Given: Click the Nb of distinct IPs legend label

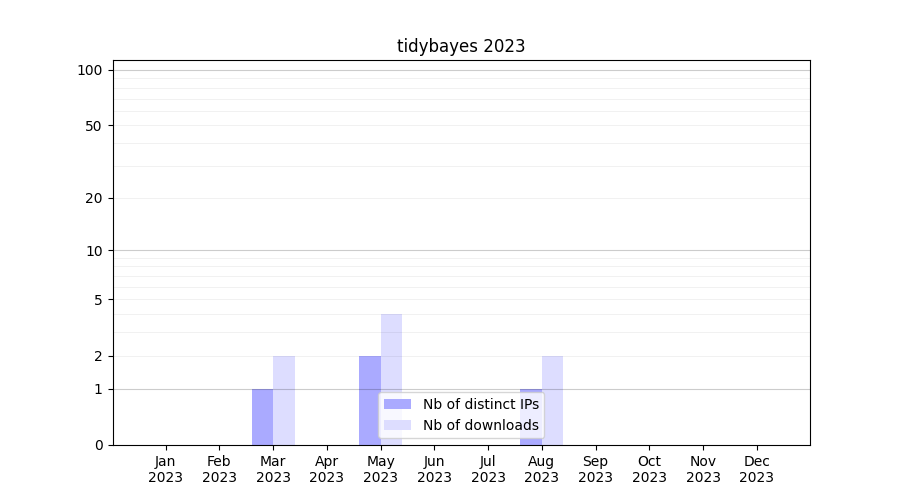Looking at the screenshot, I should 480,404.
